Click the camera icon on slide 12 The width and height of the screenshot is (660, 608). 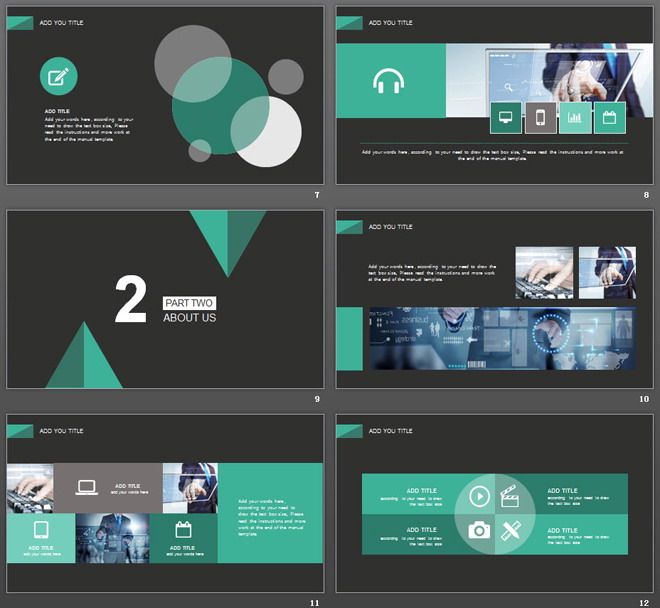[x=479, y=530]
